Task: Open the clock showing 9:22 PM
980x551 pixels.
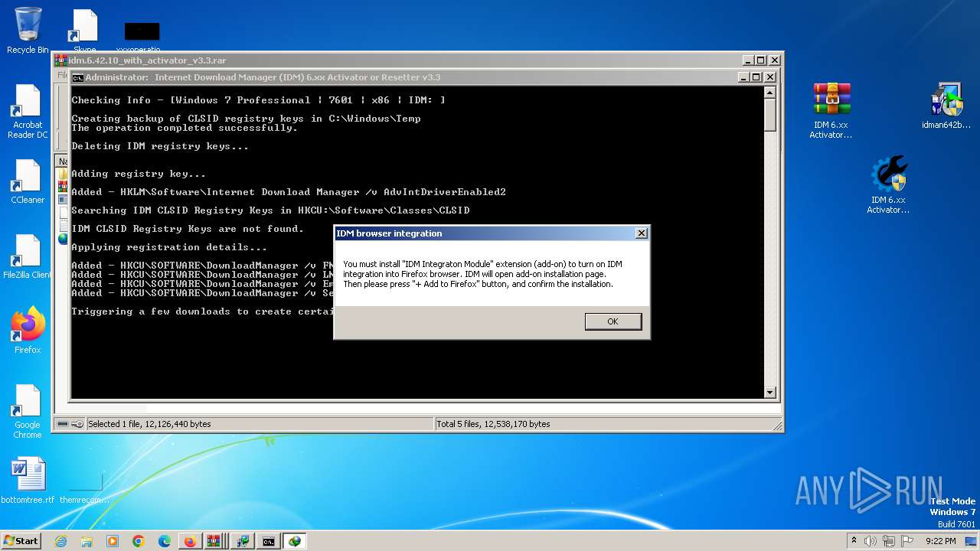Action: coord(940,541)
